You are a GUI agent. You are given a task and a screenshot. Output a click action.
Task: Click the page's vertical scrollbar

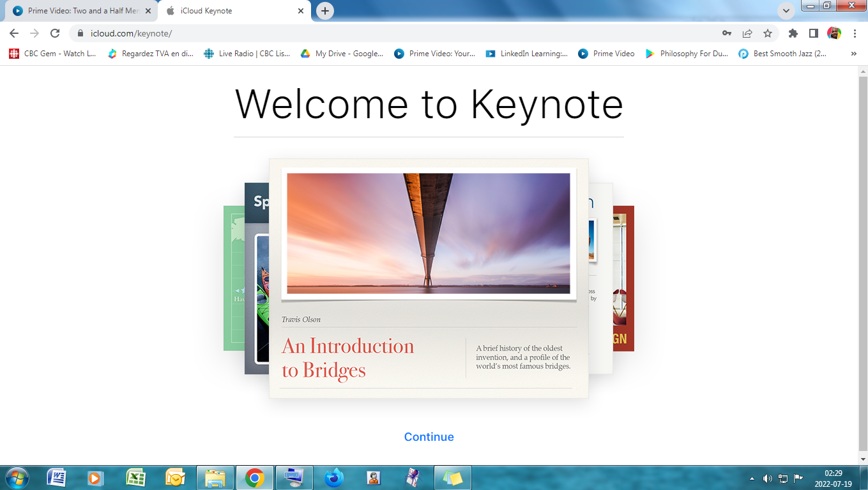pos(862,256)
